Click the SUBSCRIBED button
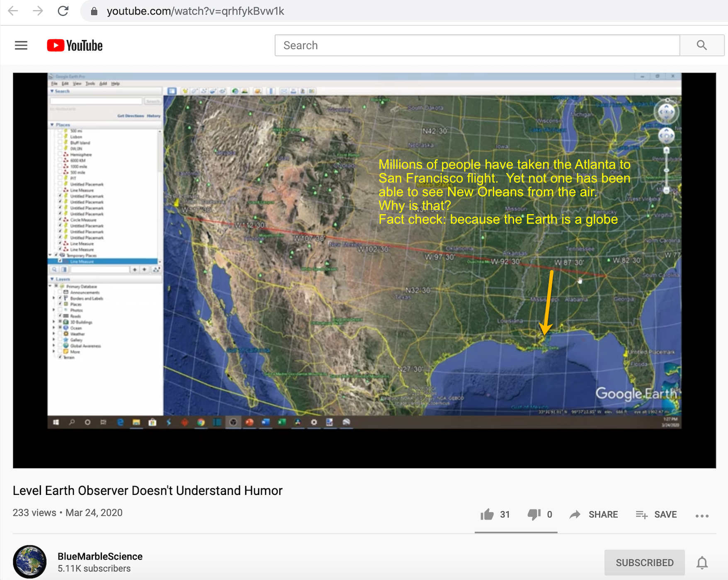 [x=644, y=563]
